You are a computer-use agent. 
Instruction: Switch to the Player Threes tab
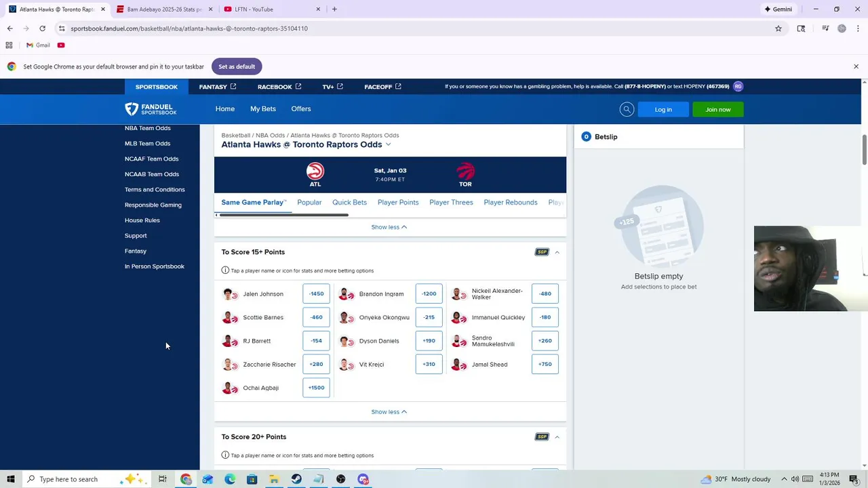tap(451, 202)
